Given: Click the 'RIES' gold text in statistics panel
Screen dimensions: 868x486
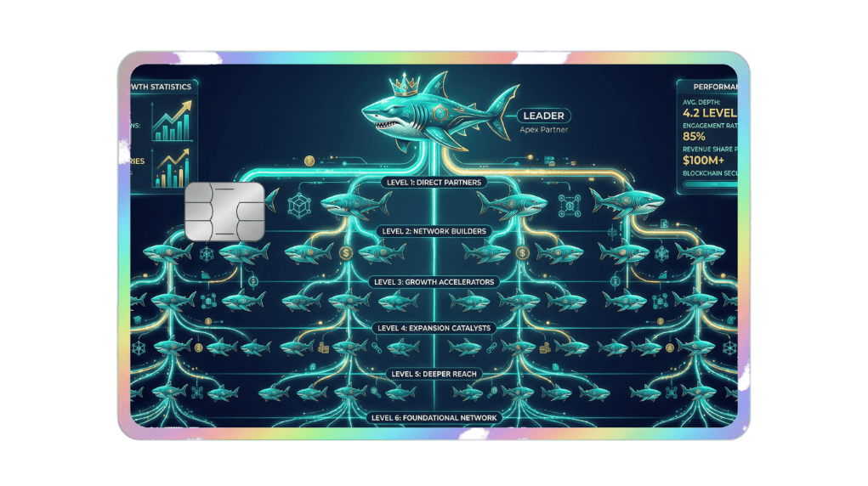Looking at the screenshot, I should coord(137,161).
